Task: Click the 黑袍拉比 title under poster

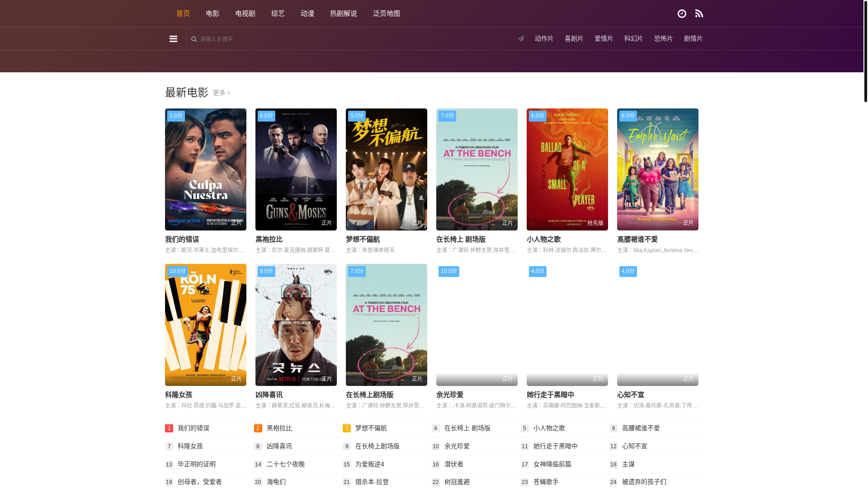Action: [269, 239]
